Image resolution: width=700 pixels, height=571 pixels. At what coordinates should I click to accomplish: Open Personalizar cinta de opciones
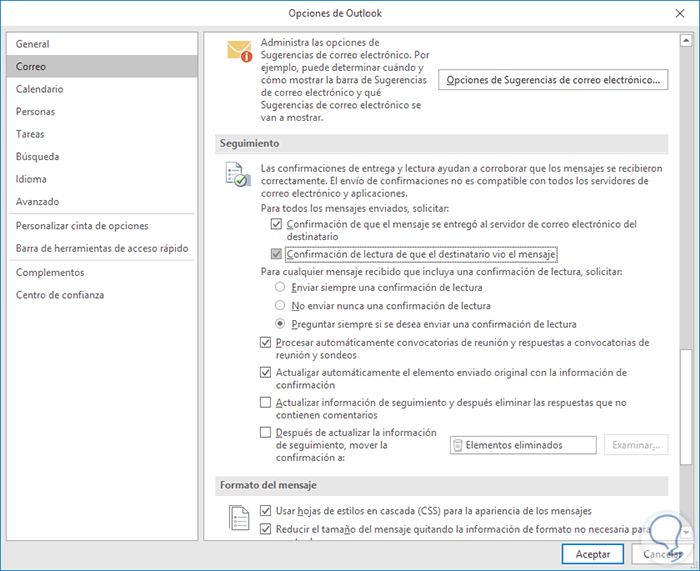(x=102, y=226)
